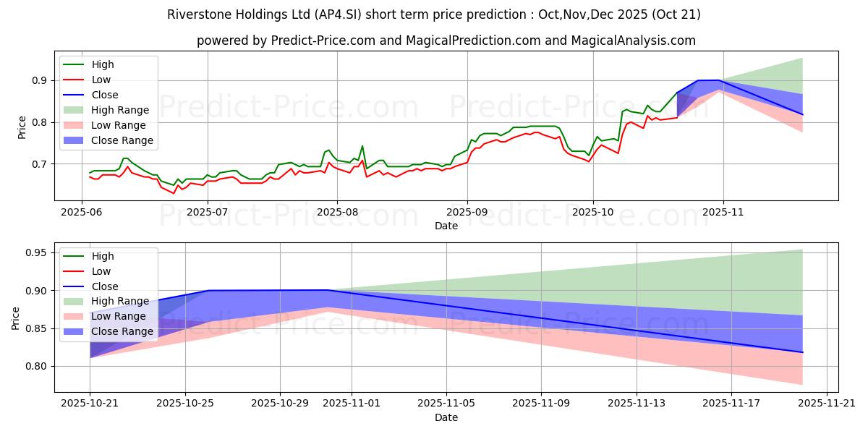
Task: Click the Low Range swatch in bottom chart legend
Action: 75,316
